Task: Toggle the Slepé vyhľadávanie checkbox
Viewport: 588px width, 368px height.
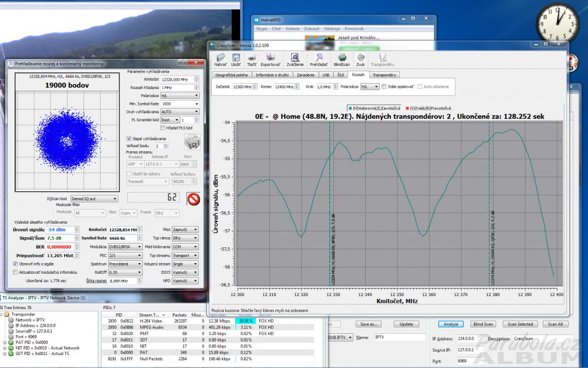Action: click(x=129, y=138)
